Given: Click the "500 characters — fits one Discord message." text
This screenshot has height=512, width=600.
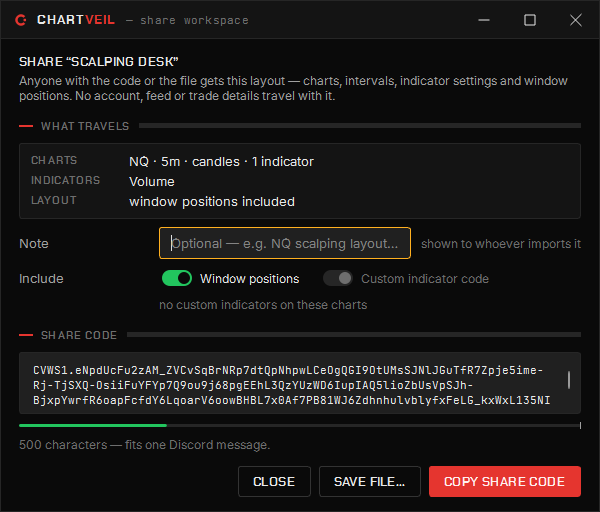Looking at the screenshot, I should (x=145, y=445).
